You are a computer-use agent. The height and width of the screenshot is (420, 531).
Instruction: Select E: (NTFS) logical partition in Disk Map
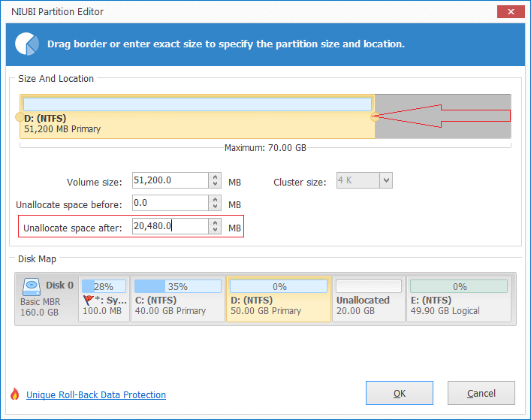460,299
